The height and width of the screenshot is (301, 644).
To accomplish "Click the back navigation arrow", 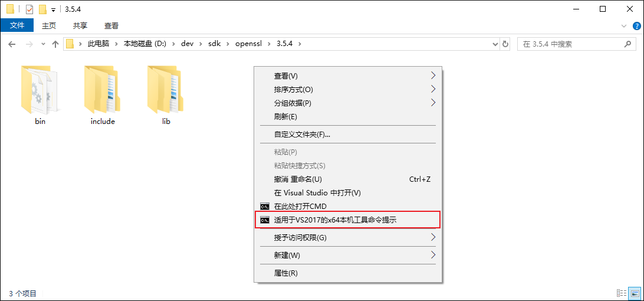I will (x=12, y=44).
